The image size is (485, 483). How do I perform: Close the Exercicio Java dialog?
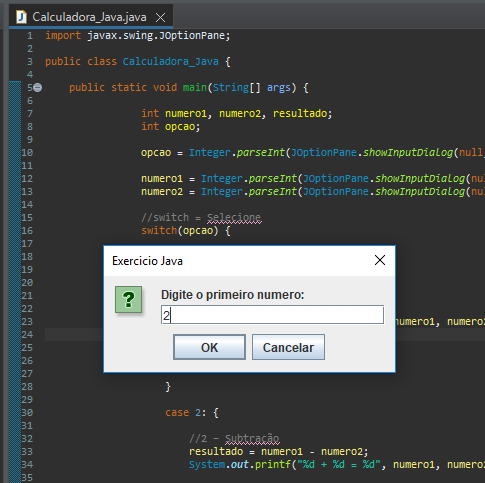pyautogui.click(x=380, y=260)
